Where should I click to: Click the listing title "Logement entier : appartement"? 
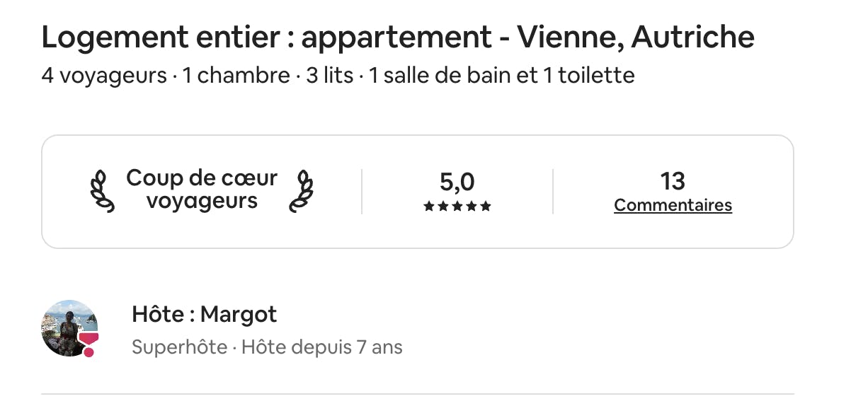click(266, 37)
